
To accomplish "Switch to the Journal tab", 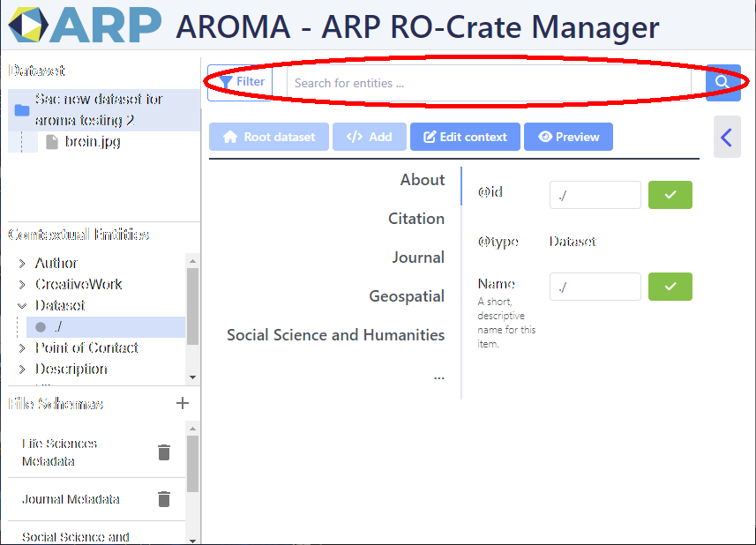I will pyautogui.click(x=418, y=258).
